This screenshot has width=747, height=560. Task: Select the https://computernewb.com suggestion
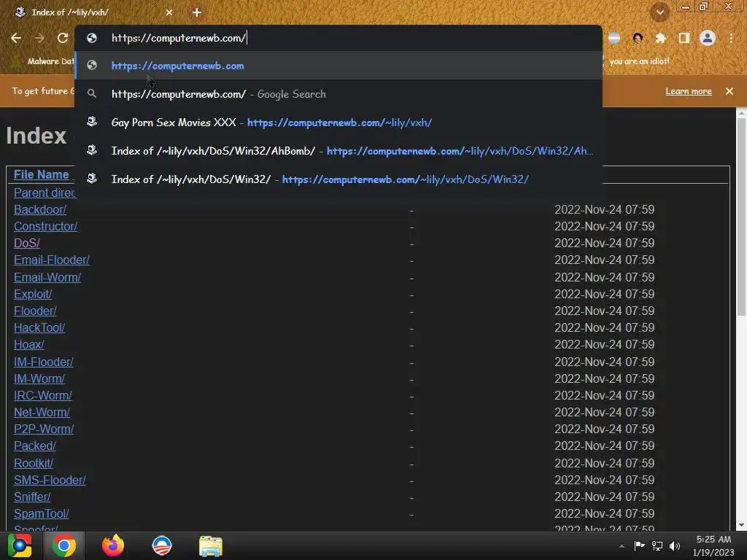(x=338, y=66)
